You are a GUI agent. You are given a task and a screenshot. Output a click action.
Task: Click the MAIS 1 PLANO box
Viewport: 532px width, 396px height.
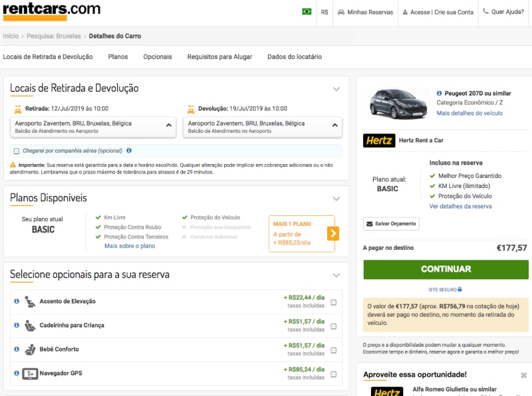click(302, 234)
